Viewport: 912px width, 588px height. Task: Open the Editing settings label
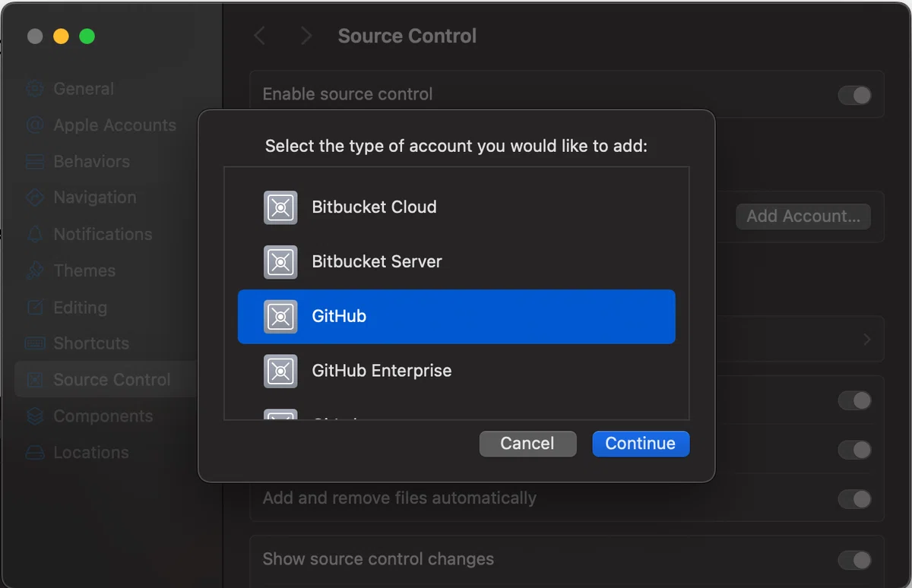pos(80,308)
